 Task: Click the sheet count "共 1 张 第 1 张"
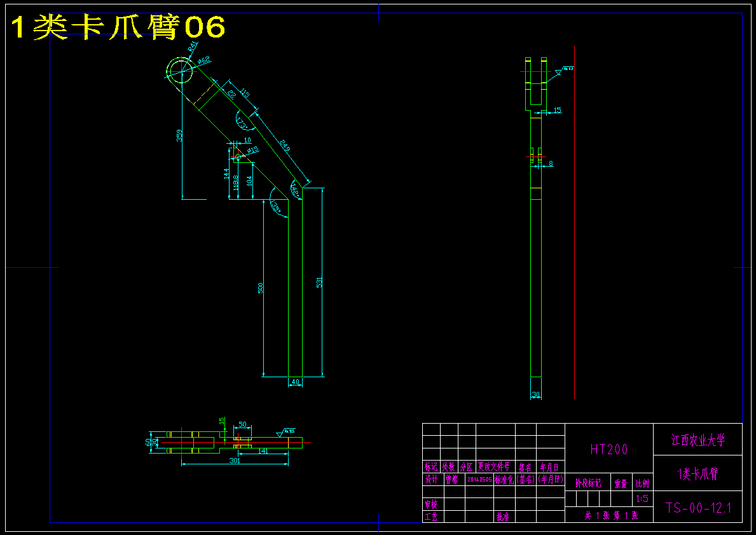(611, 516)
